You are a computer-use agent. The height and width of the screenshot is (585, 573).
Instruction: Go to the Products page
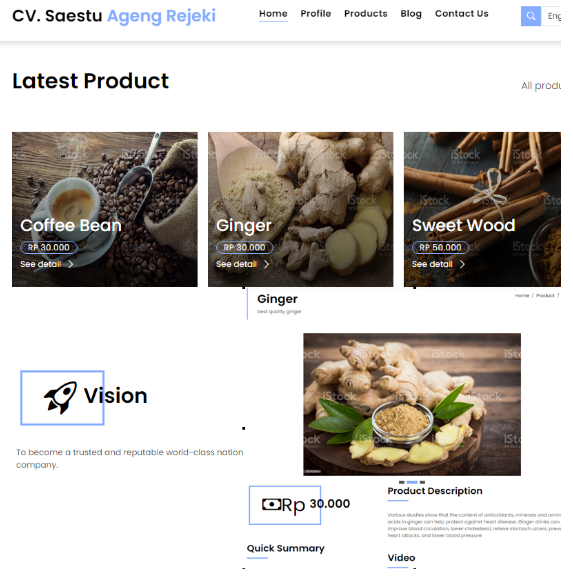pos(366,14)
